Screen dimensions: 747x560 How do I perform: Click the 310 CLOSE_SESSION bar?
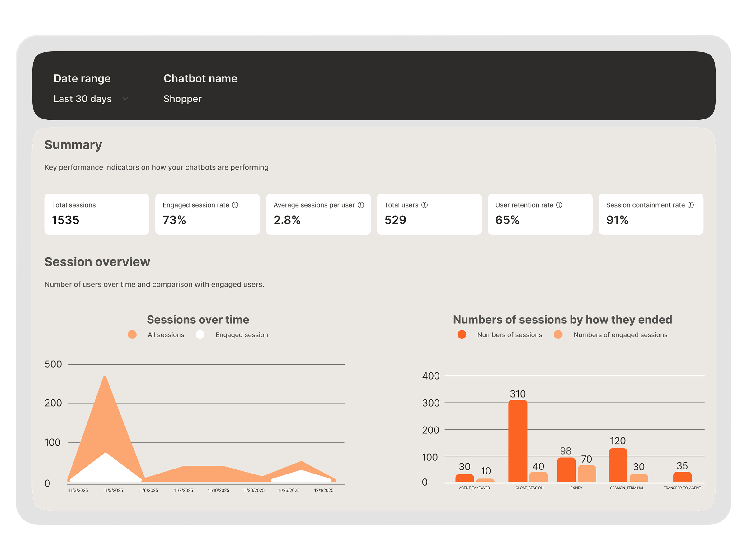(x=518, y=441)
